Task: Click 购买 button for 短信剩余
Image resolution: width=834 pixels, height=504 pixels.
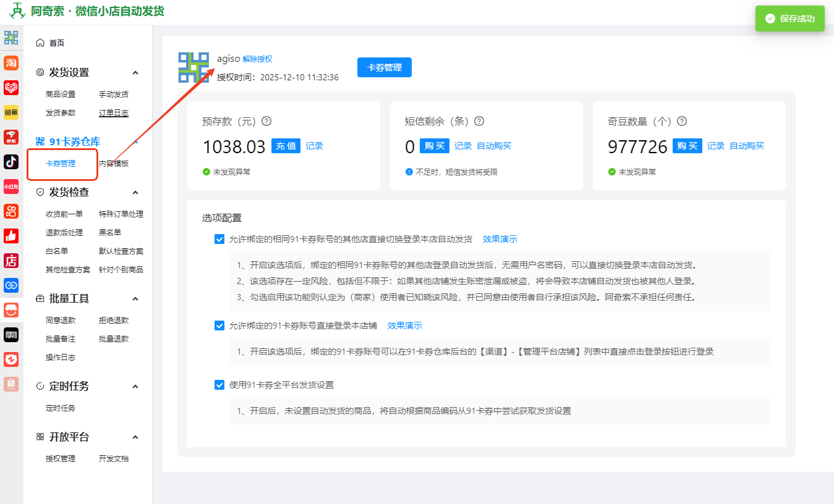Action: 435,146
